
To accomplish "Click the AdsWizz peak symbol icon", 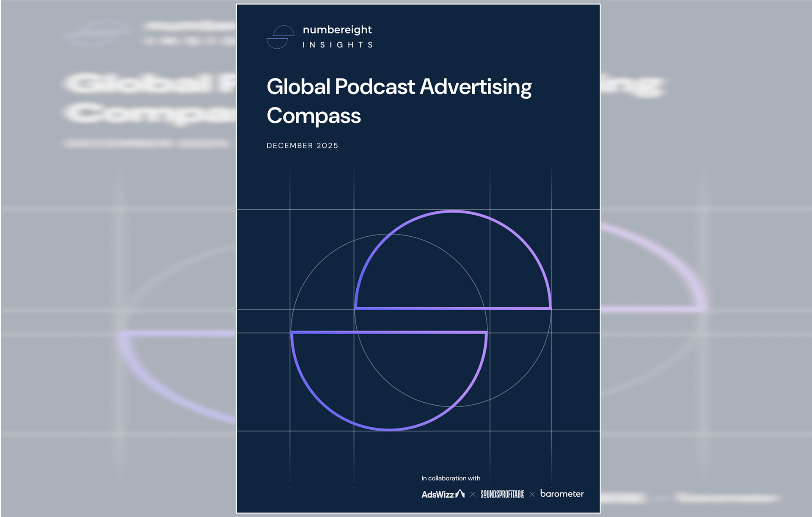I will 460,494.
